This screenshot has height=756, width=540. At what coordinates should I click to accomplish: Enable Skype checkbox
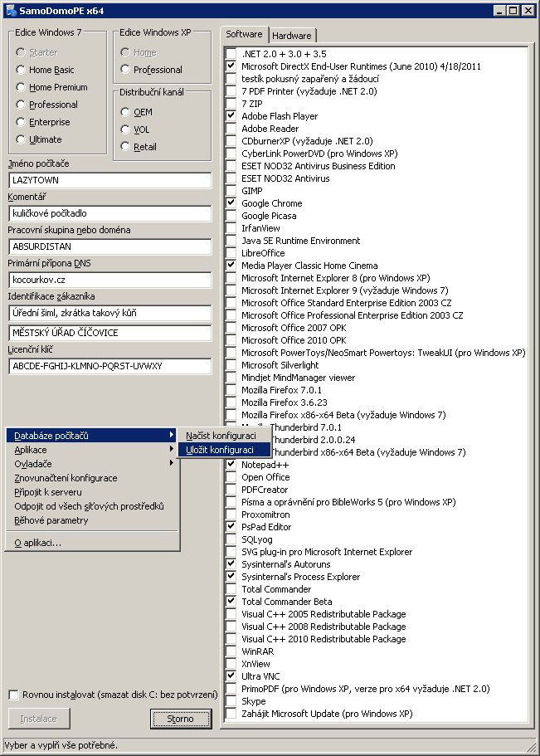[231, 701]
